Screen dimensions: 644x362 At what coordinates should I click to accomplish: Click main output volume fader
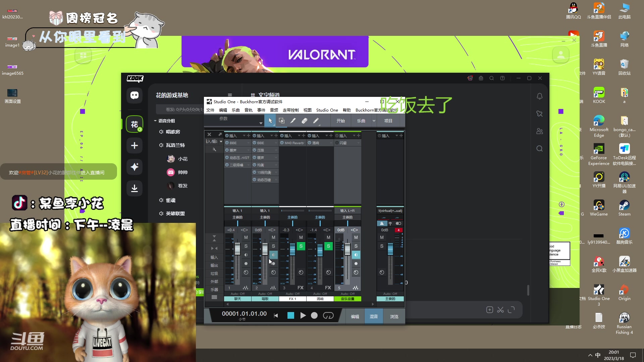pyautogui.click(x=390, y=249)
